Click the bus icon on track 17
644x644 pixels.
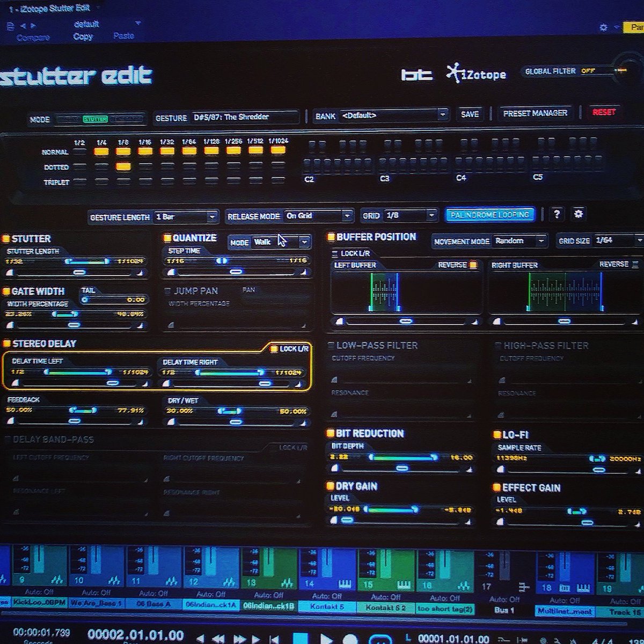point(524,587)
